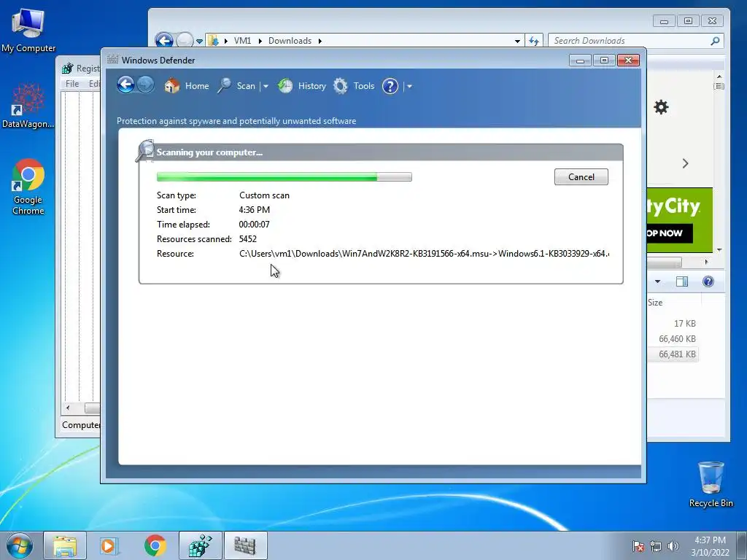Click the volume speaker tray icon
Viewport: 747px width, 560px height.
click(673, 546)
